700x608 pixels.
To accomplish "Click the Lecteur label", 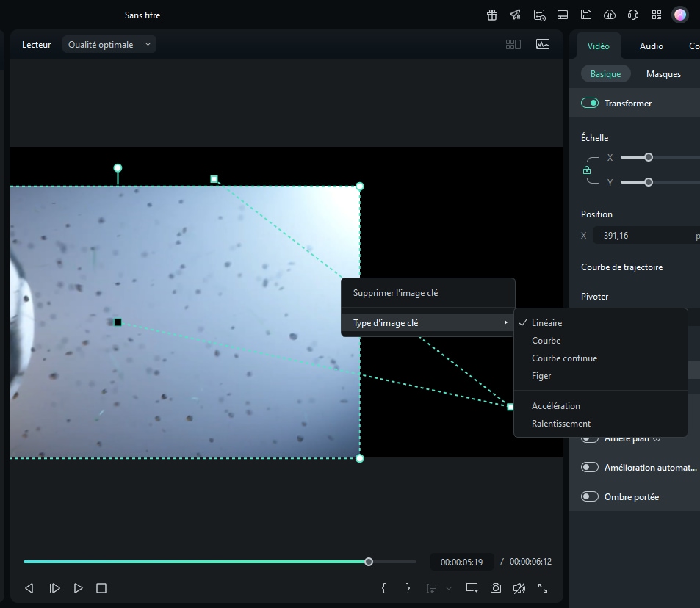I will coord(36,45).
